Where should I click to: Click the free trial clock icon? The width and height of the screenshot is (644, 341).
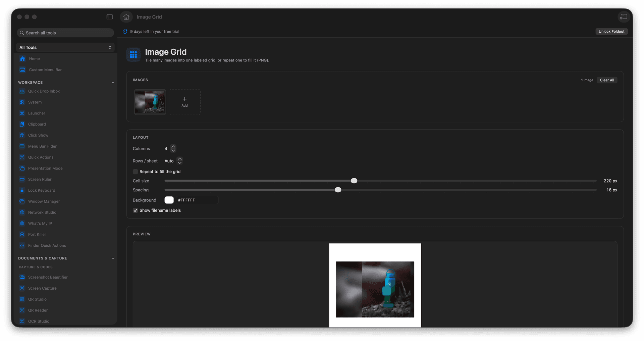coord(125,32)
